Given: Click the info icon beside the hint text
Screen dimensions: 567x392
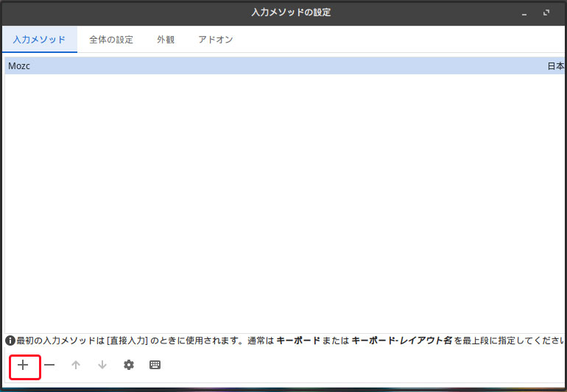Looking at the screenshot, I should pyautogui.click(x=10, y=341).
